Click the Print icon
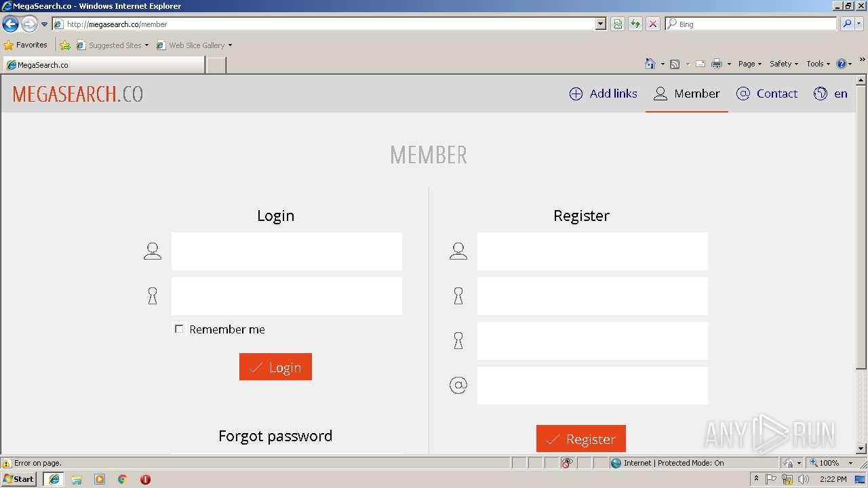This screenshot has height=488, width=868. (x=717, y=64)
